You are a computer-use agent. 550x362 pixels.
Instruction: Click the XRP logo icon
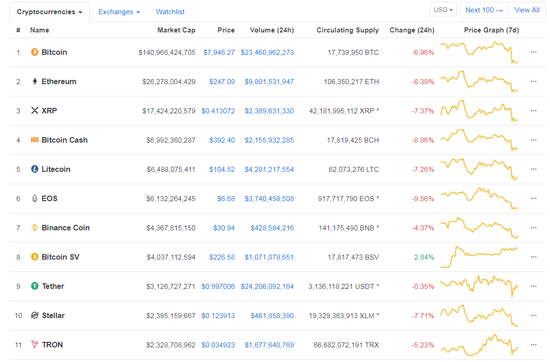pos(34,110)
